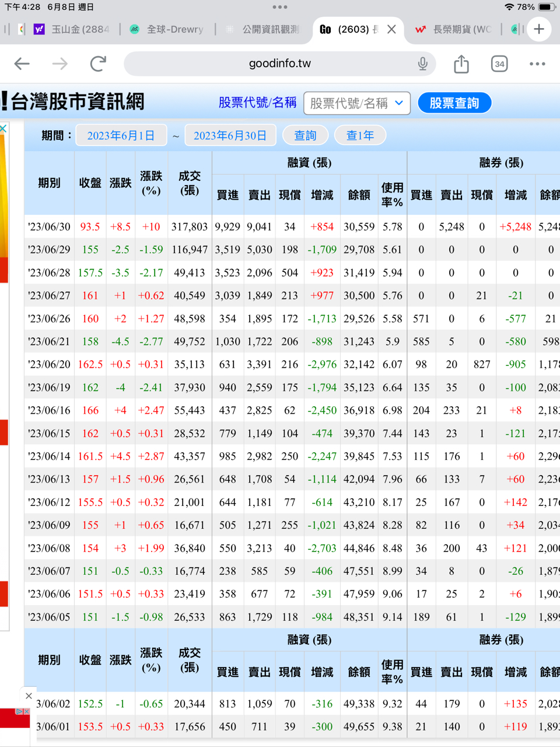Image resolution: width=560 pixels, height=747 pixels.
Task: Tap the microphone icon in address bar
Action: click(423, 64)
